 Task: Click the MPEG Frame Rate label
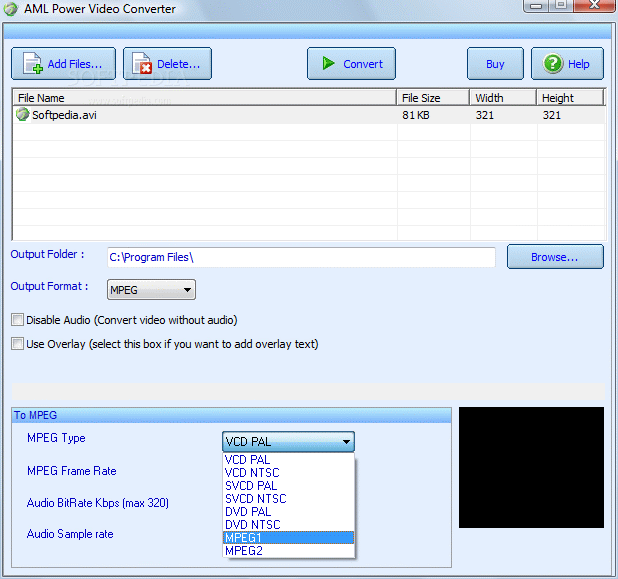click(72, 471)
